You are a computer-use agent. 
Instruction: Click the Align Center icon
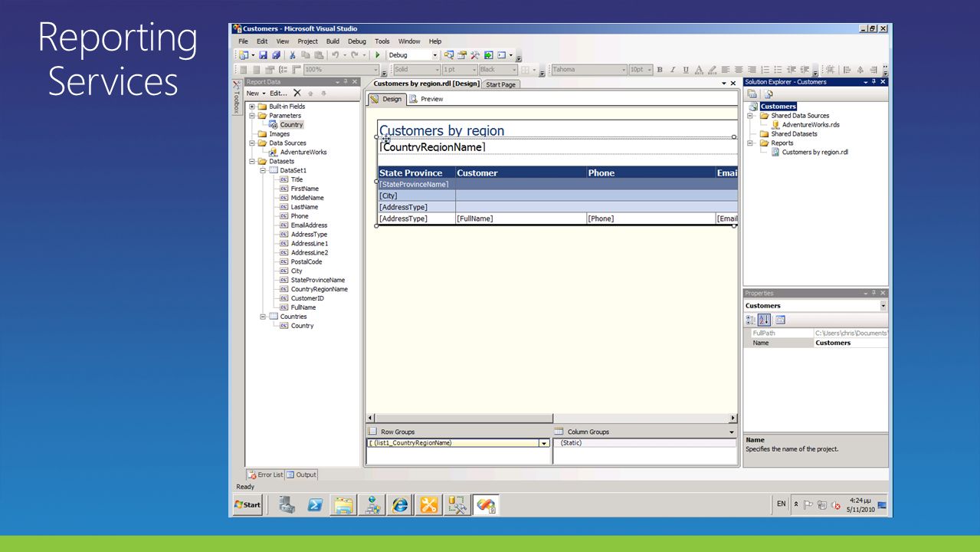pos(738,70)
